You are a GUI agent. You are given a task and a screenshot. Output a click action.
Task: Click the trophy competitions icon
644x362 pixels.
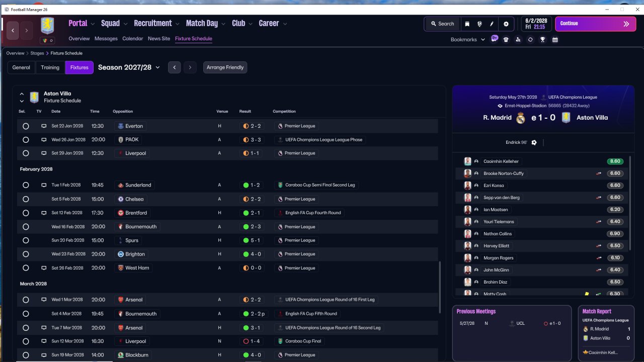pyautogui.click(x=542, y=39)
